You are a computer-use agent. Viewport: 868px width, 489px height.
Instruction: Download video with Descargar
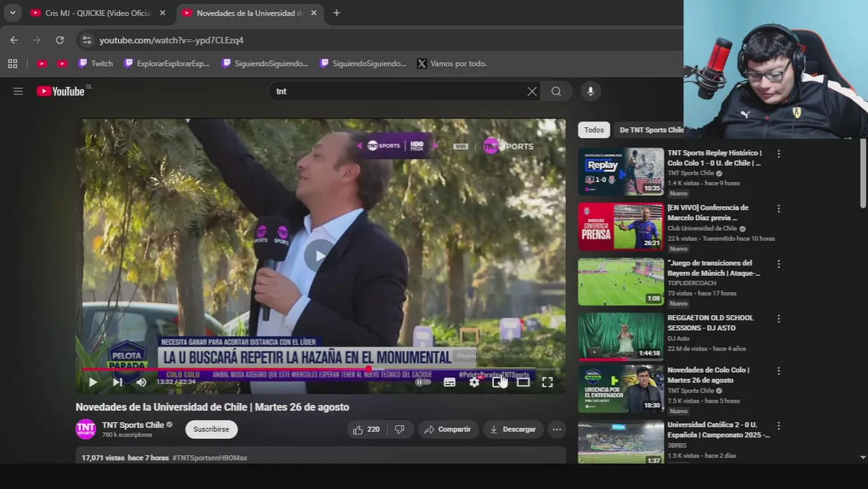[513, 429]
